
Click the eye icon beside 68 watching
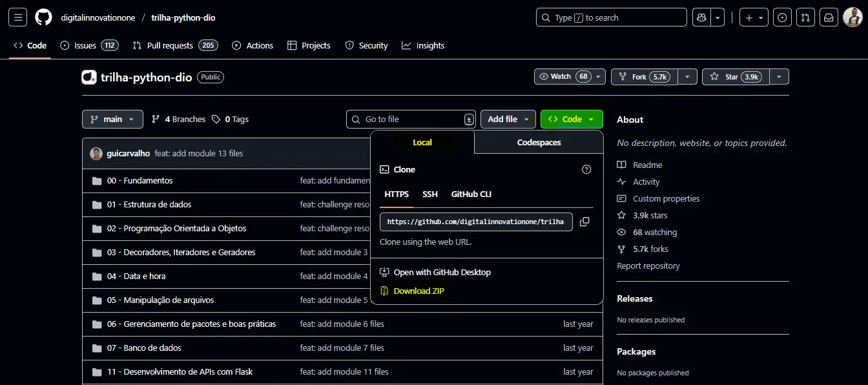[x=621, y=233]
